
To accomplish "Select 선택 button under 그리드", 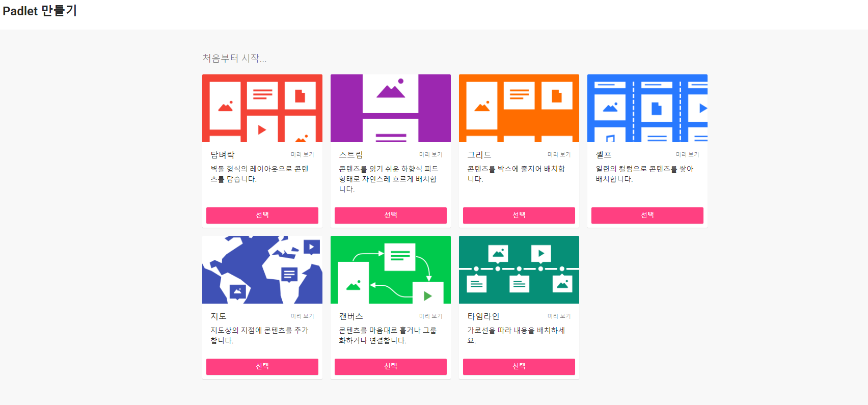I will point(519,215).
